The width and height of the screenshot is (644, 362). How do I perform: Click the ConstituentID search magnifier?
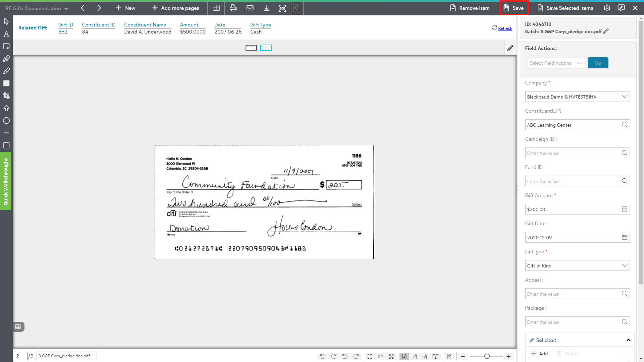[x=624, y=125]
